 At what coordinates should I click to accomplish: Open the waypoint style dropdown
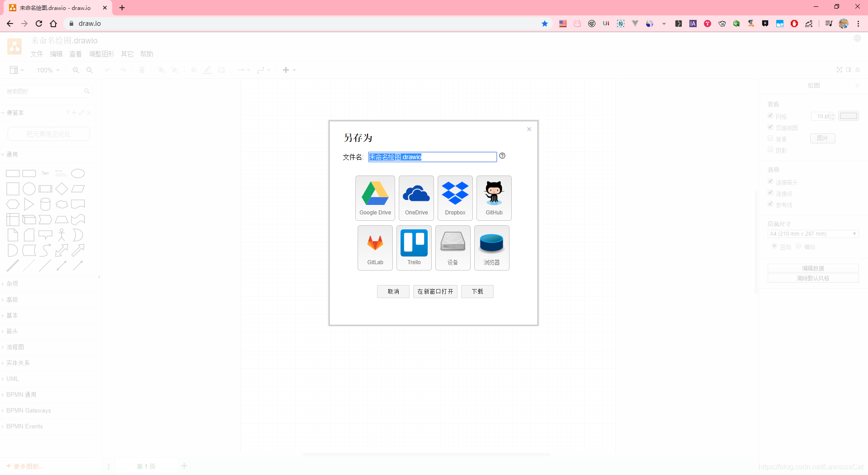click(264, 70)
